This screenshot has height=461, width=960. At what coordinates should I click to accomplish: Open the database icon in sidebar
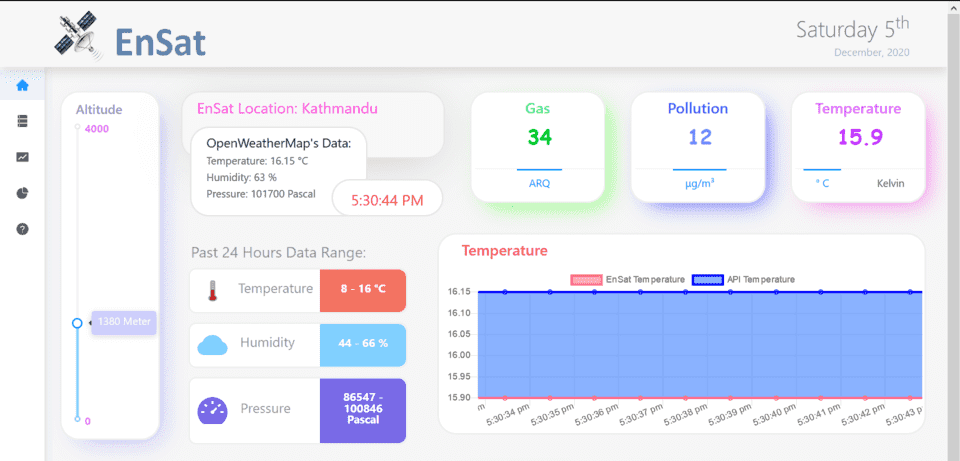22,121
